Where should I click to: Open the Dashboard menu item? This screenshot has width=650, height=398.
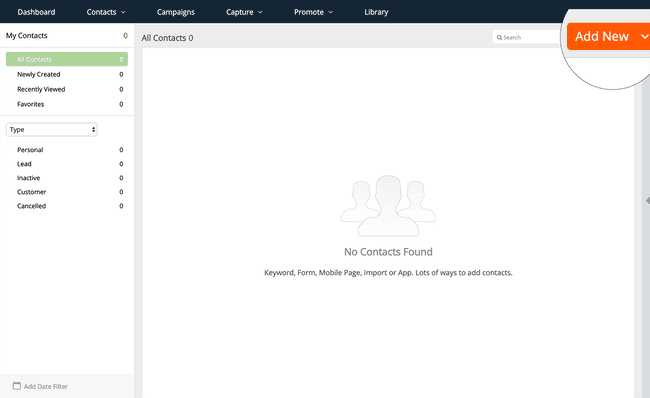coord(36,12)
